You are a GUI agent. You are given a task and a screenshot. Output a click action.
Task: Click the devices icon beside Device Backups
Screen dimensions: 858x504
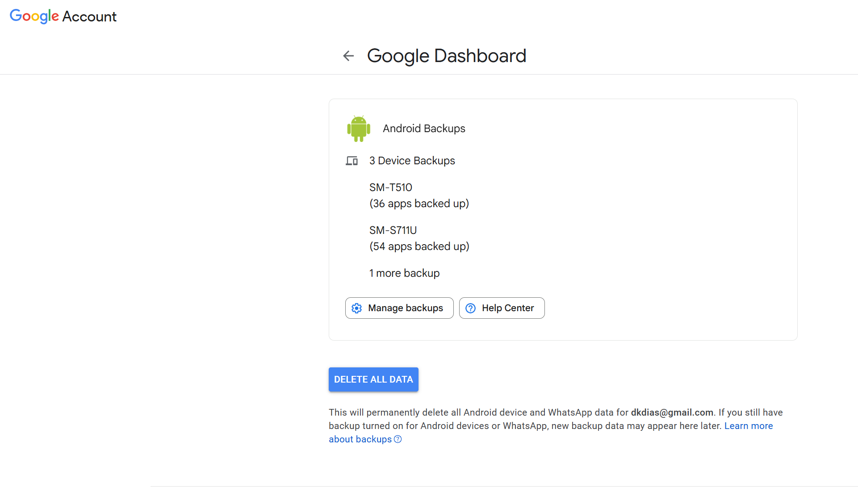(x=352, y=161)
